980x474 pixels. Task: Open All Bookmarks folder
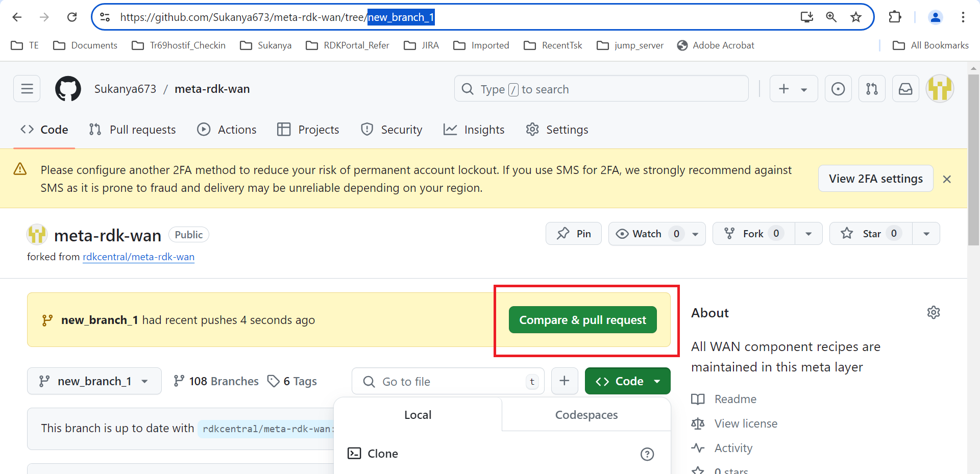(x=930, y=45)
